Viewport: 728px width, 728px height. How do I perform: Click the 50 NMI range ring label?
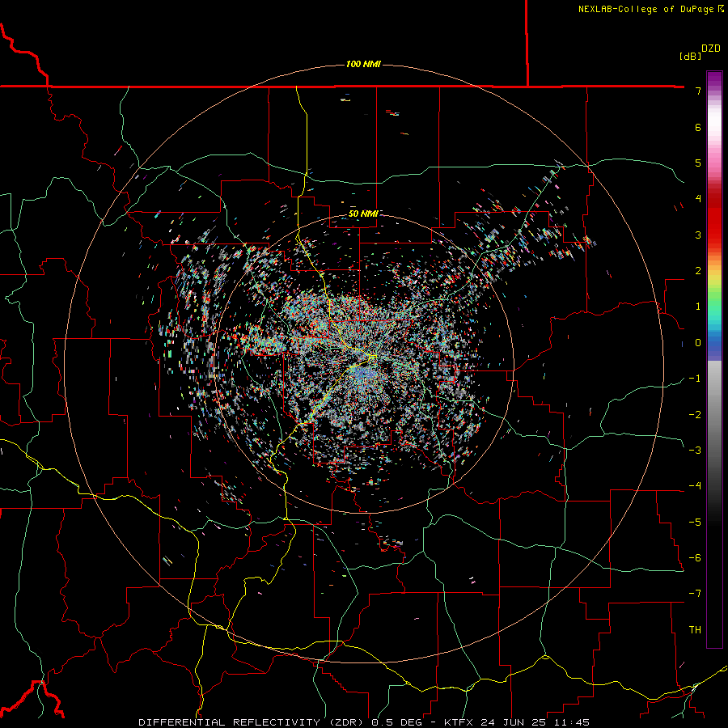pos(363,214)
